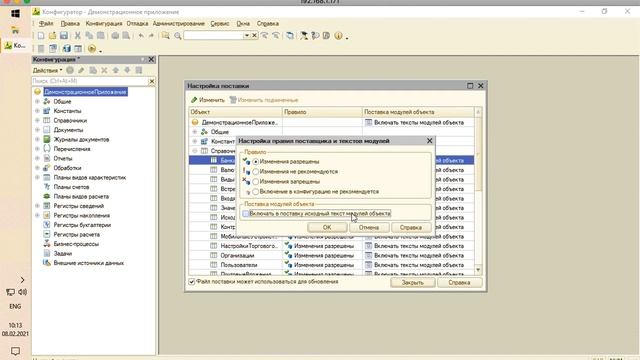The width and height of the screenshot is (640, 360).
Task: Click the toolbar search text field
Action: (x=213, y=36)
